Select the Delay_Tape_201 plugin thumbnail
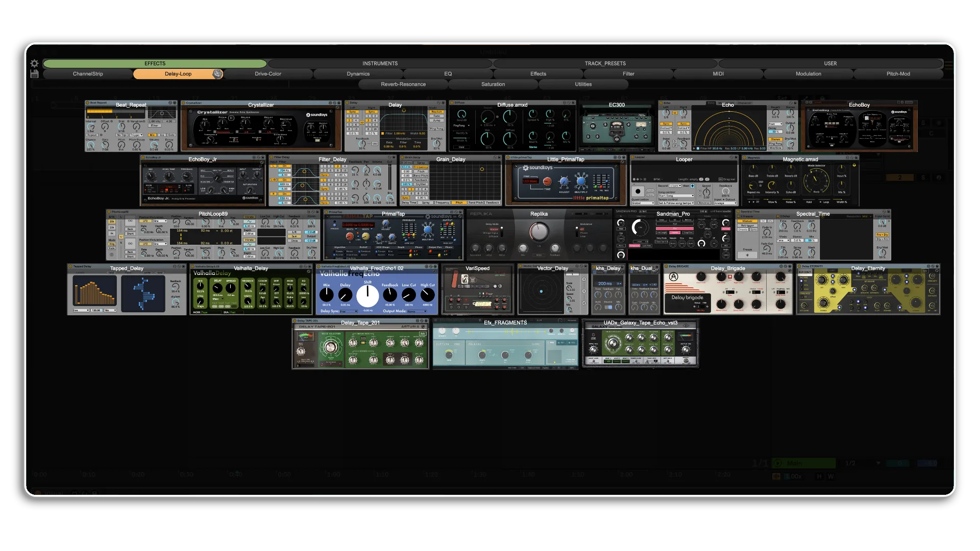 360,344
